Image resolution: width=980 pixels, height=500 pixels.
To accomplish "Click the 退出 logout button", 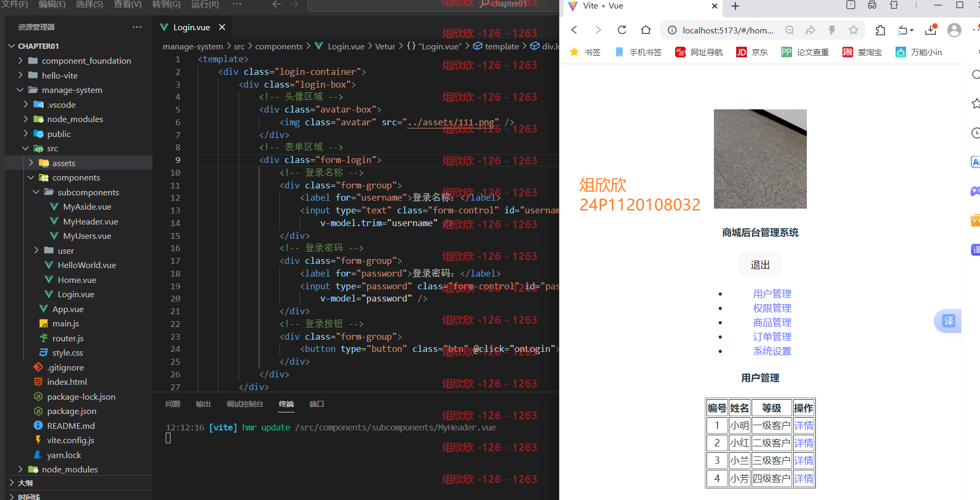I will click(x=760, y=265).
